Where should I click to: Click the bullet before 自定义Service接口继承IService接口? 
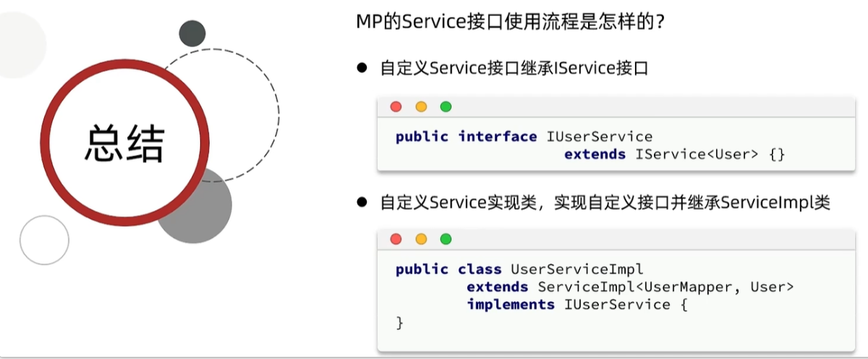362,69
